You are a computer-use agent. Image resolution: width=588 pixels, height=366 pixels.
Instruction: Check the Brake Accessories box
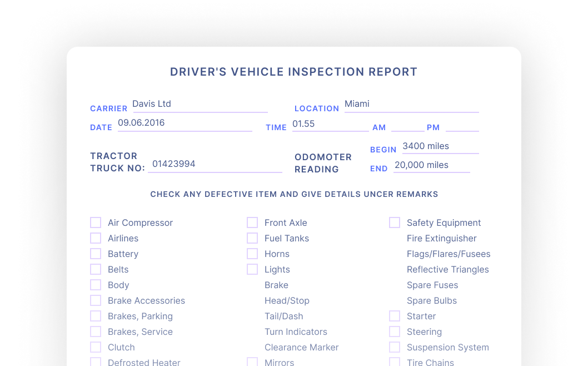pyautogui.click(x=95, y=300)
